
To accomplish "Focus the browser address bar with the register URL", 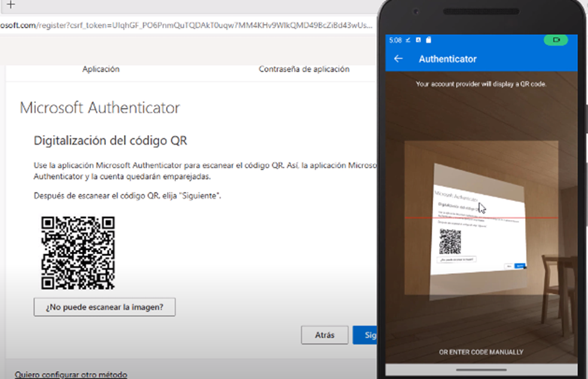I will coord(187,26).
